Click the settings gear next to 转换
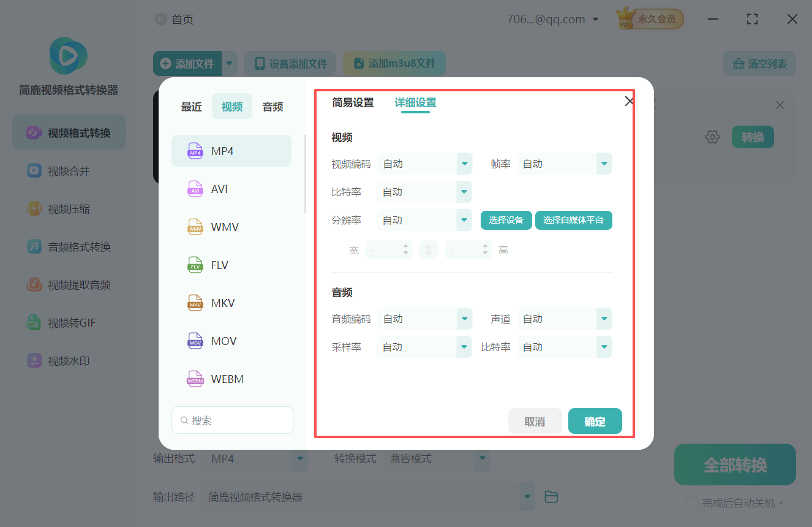This screenshot has width=812, height=527. 712,137
